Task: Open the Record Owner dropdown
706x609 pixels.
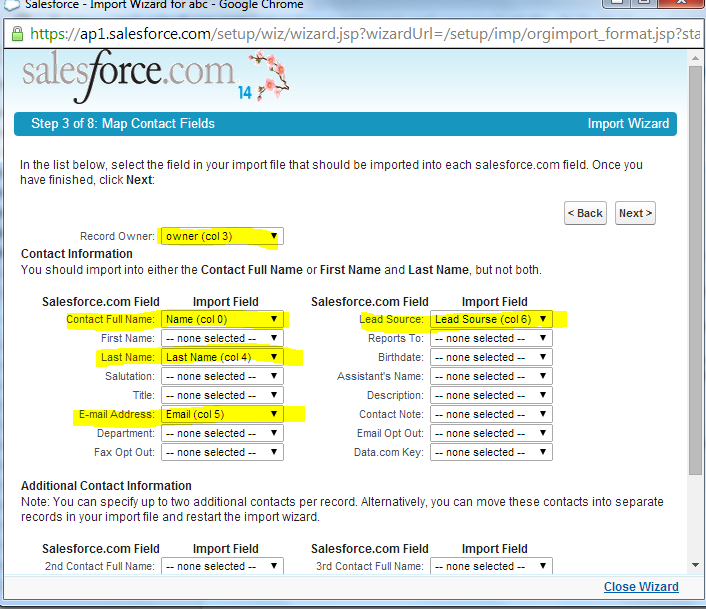Action: [222, 236]
